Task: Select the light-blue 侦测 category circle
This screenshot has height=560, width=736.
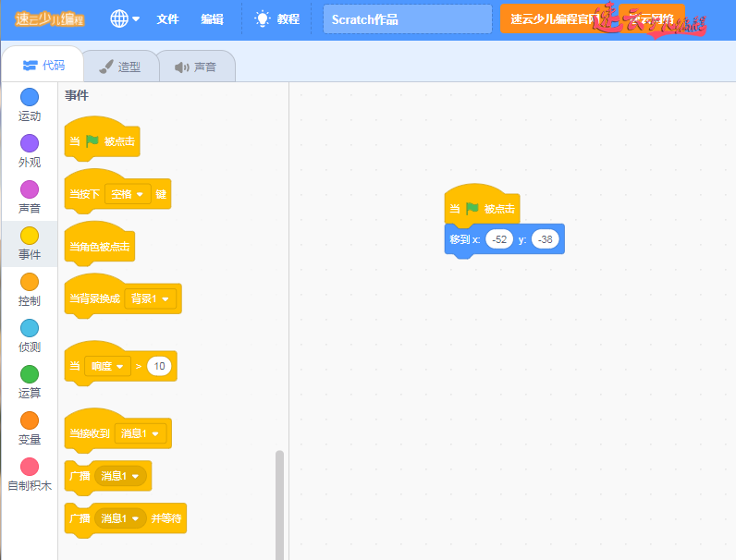Action: click(30, 328)
